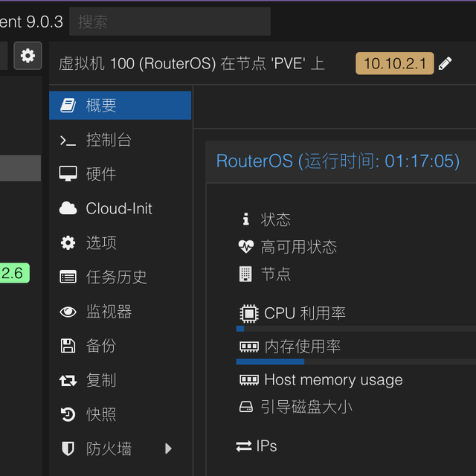The image size is (476, 476).
Task: Click the list icon beside 任务历史
Action: pos(68,277)
